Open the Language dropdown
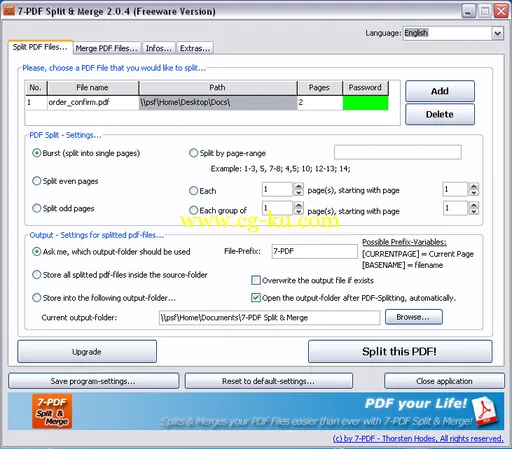Screen dimensions: 512x449 coord(497,33)
